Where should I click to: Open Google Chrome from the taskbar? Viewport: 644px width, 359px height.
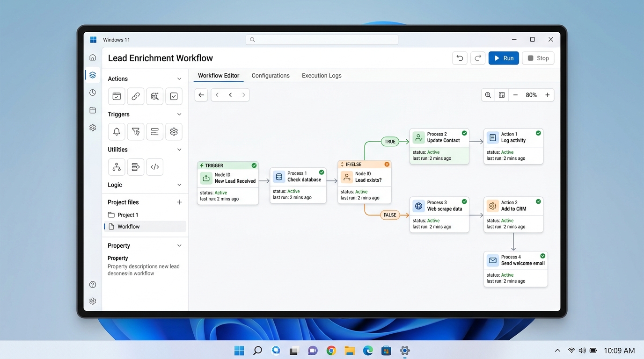331,351
